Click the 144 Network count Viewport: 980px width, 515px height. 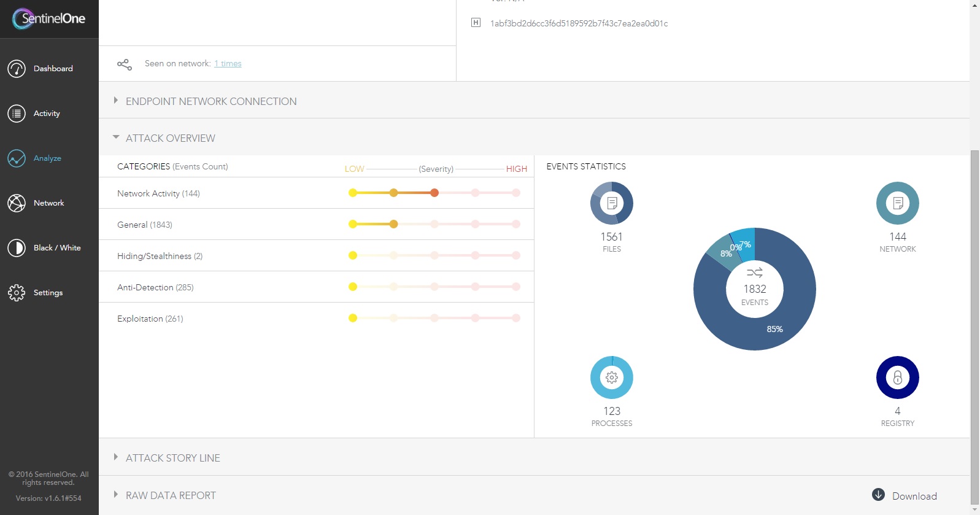tap(898, 237)
